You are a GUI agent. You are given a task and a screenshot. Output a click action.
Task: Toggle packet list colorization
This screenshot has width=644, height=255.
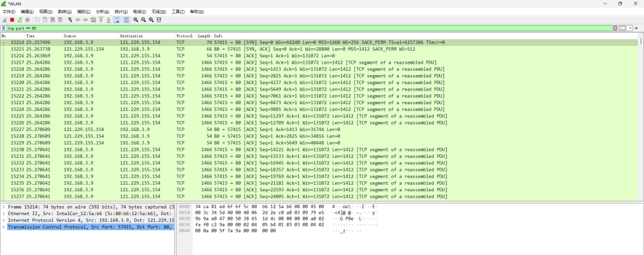(x=126, y=20)
